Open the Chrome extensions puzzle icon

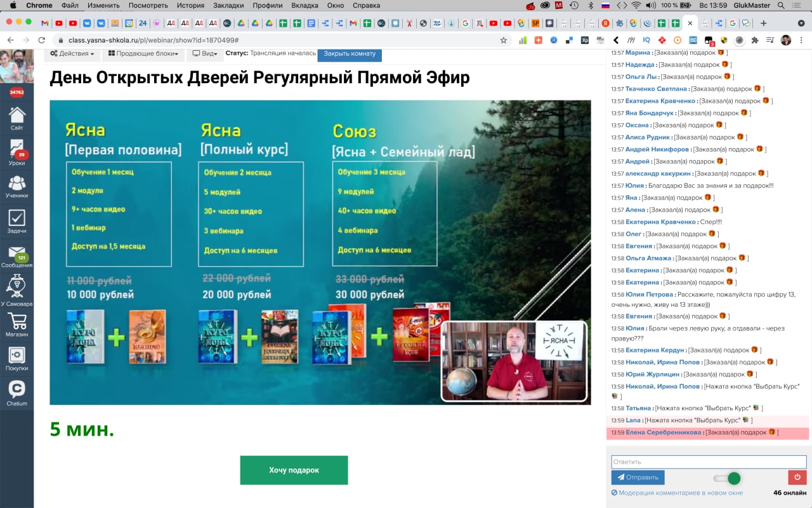754,39
